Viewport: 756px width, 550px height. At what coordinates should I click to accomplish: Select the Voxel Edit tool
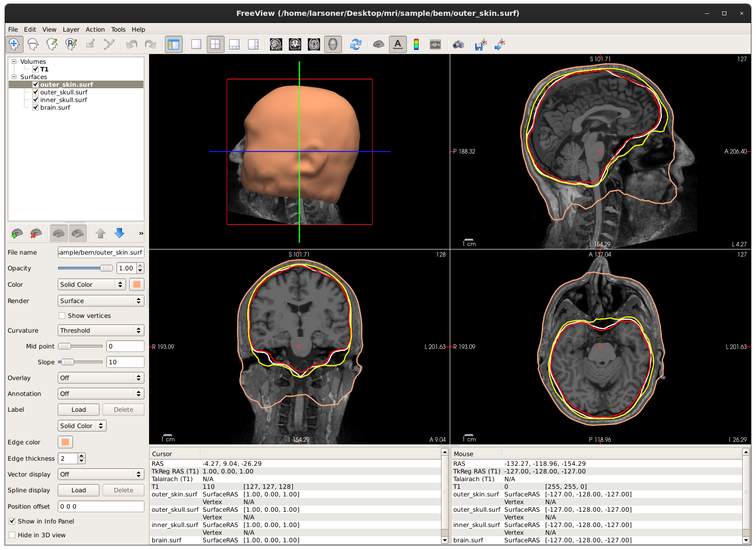click(x=33, y=44)
